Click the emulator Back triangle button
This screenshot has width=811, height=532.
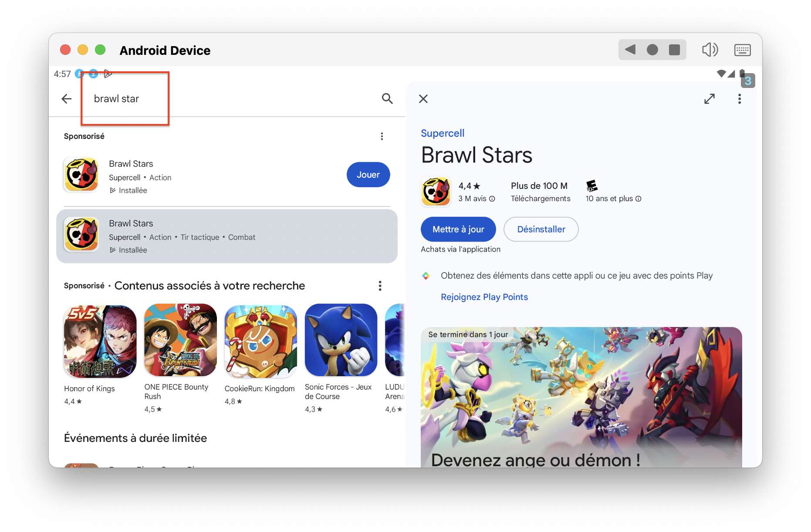click(630, 50)
